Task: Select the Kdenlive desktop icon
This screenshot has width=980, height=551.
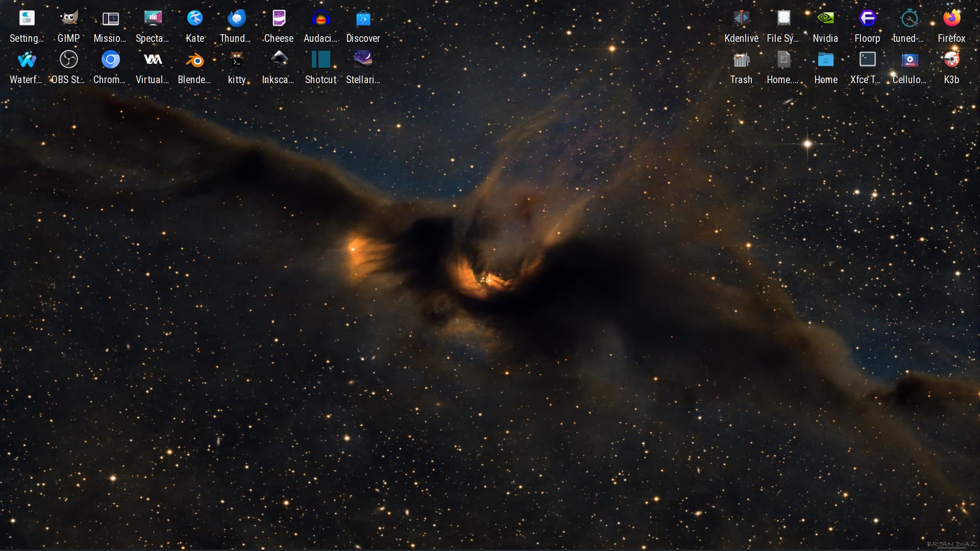Action: [x=741, y=19]
